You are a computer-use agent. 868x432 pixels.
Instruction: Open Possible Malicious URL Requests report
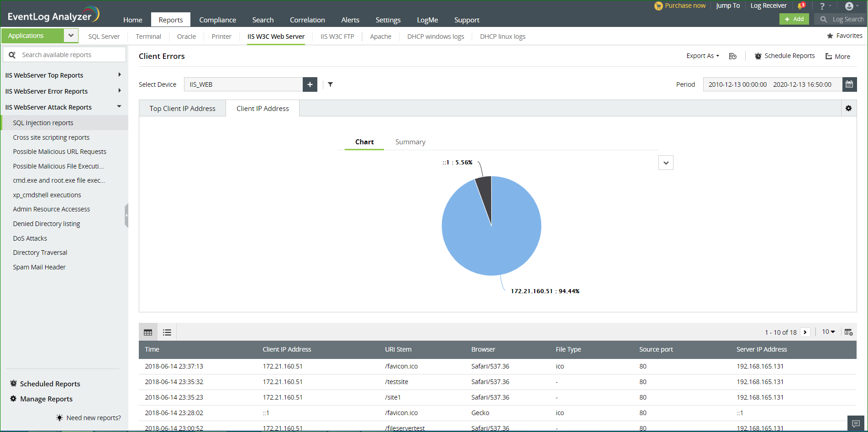pyautogui.click(x=60, y=152)
